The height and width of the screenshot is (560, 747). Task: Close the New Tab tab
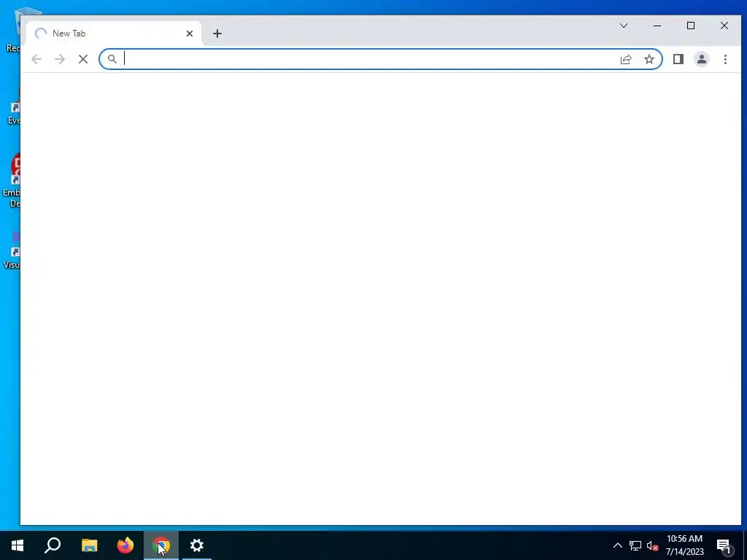click(190, 34)
